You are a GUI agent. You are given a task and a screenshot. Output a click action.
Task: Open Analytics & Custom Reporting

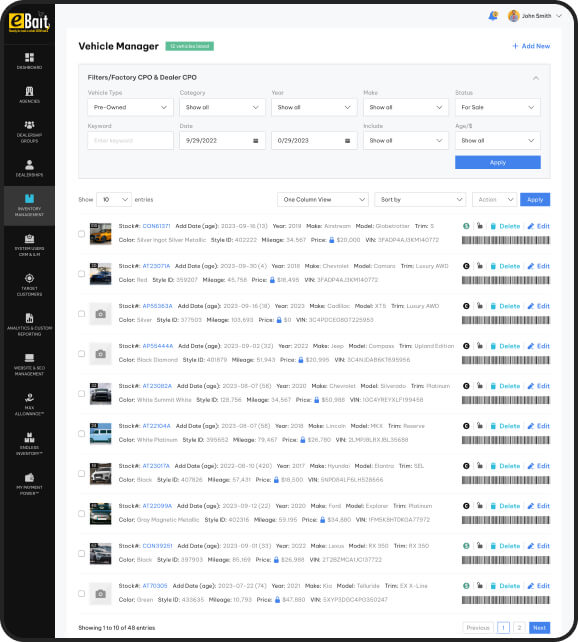[x=29, y=324]
